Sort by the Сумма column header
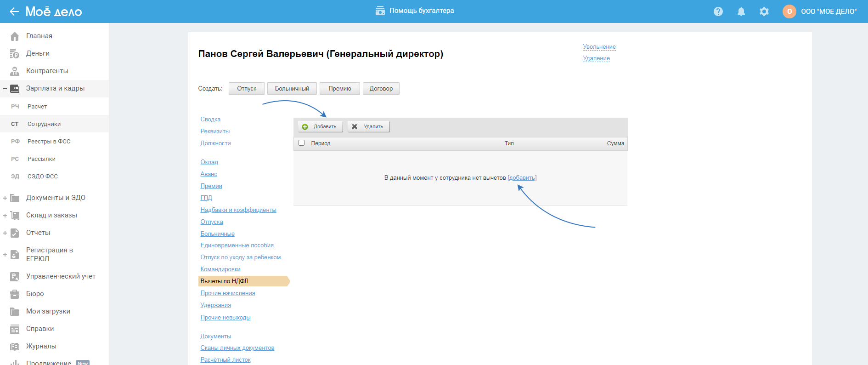 tap(615, 143)
